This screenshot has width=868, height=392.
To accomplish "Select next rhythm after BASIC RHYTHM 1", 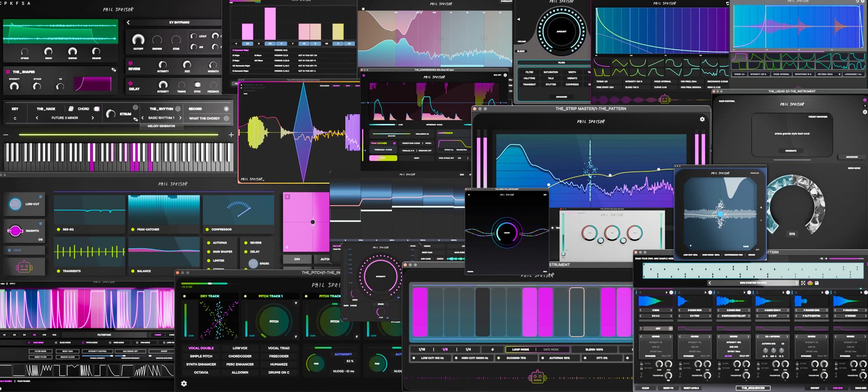I will coord(180,118).
